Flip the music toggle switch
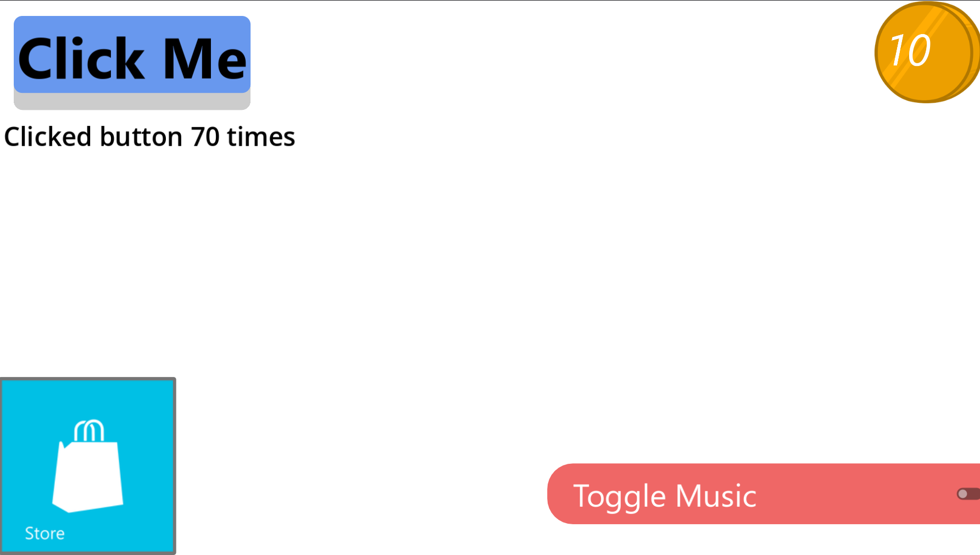980x555 pixels. tap(969, 494)
